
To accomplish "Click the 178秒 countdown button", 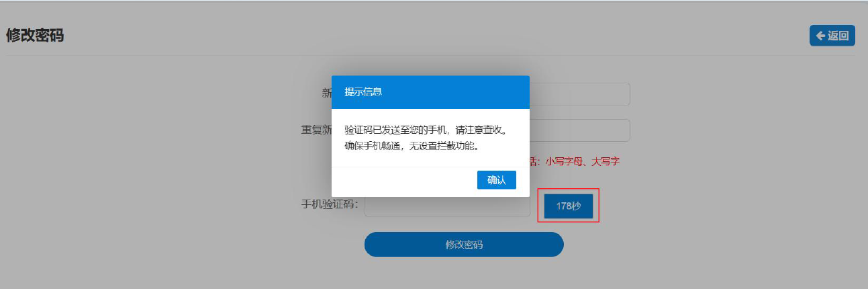I will pyautogui.click(x=569, y=206).
